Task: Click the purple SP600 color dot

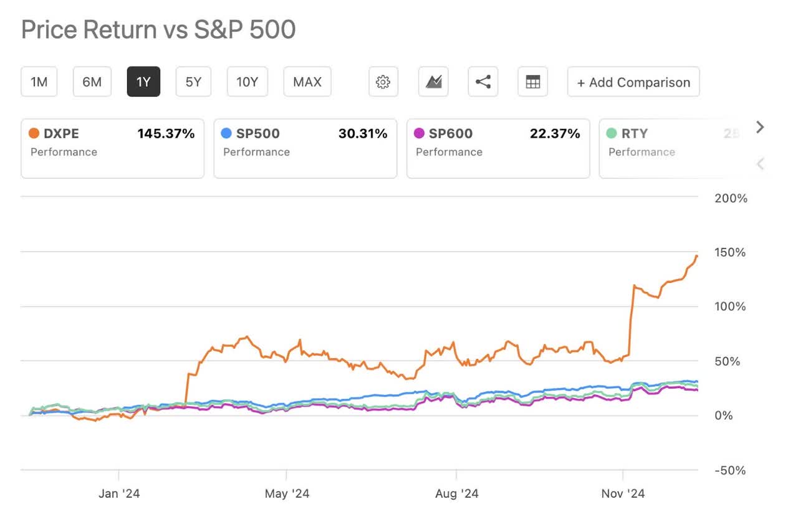Action: [x=419, y=133]
